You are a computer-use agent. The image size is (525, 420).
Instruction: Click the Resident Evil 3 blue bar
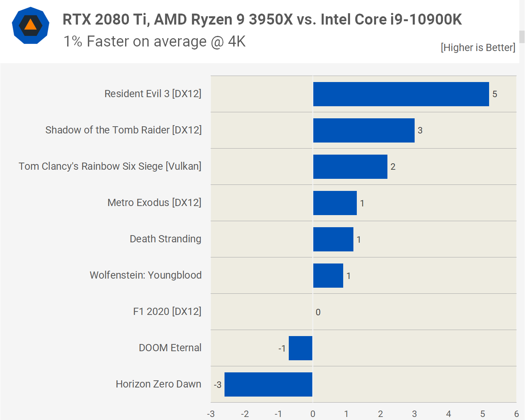point(401,94)
